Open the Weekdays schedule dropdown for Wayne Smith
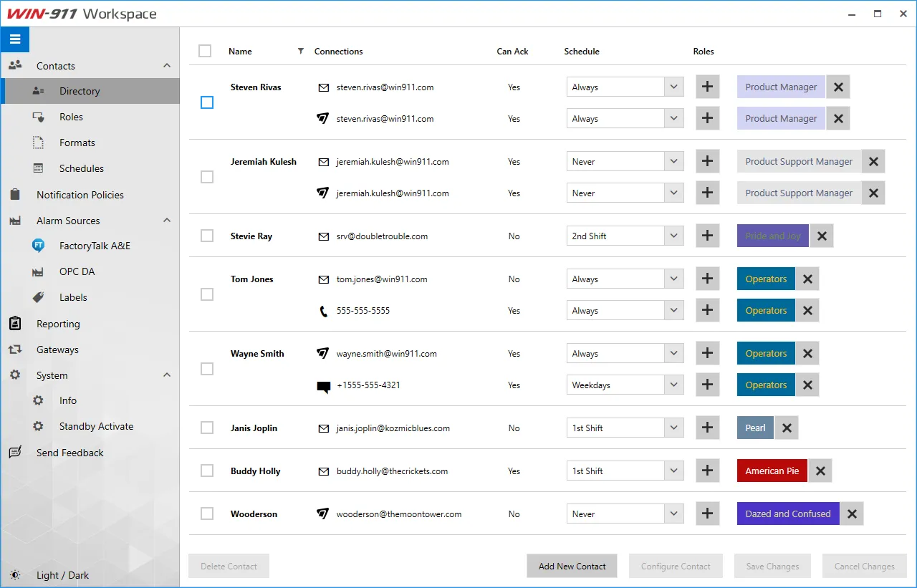The width and height of the screenshot is (917, 588). [x=673, y=385]
